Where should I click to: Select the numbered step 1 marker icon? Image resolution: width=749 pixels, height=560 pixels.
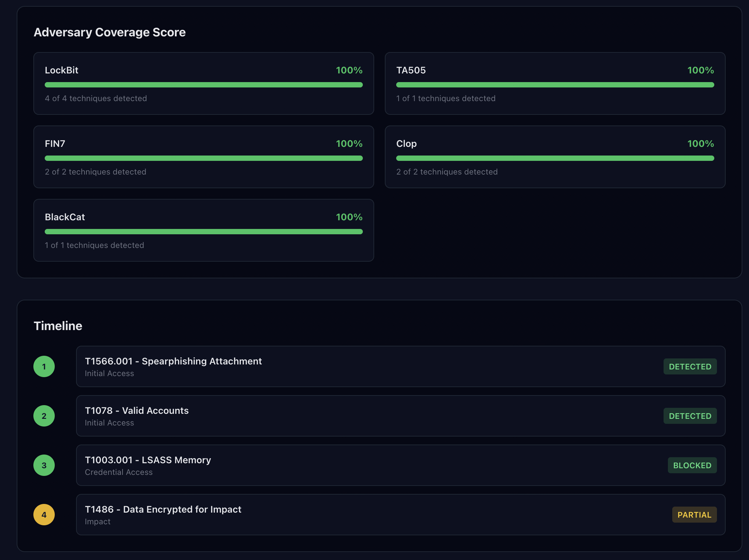pyautogui.click(x=44, y=366)
